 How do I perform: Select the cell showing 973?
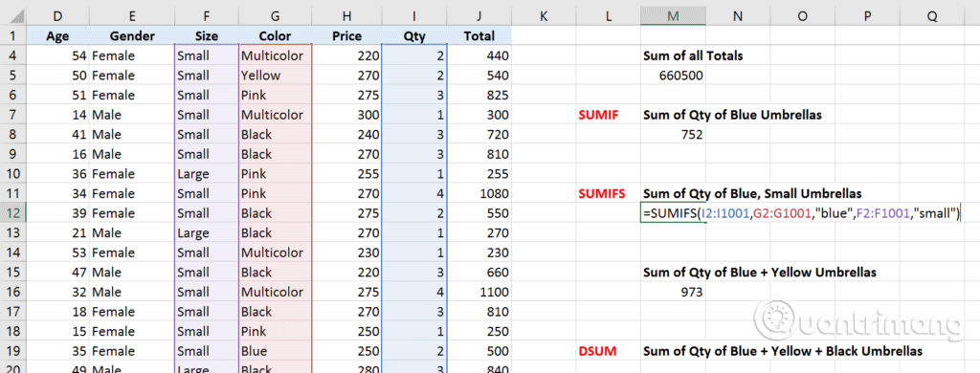click(x=673, y=292)
